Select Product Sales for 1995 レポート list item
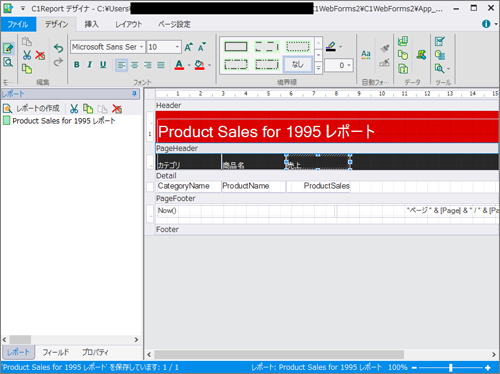The height and width of the screenshot is (374, 500). click(x=59, y=121)
